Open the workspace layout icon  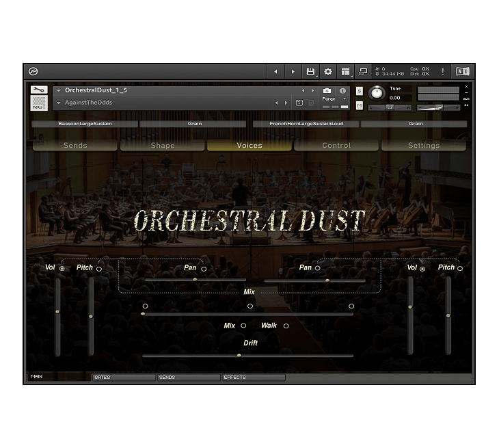(346, 72)
